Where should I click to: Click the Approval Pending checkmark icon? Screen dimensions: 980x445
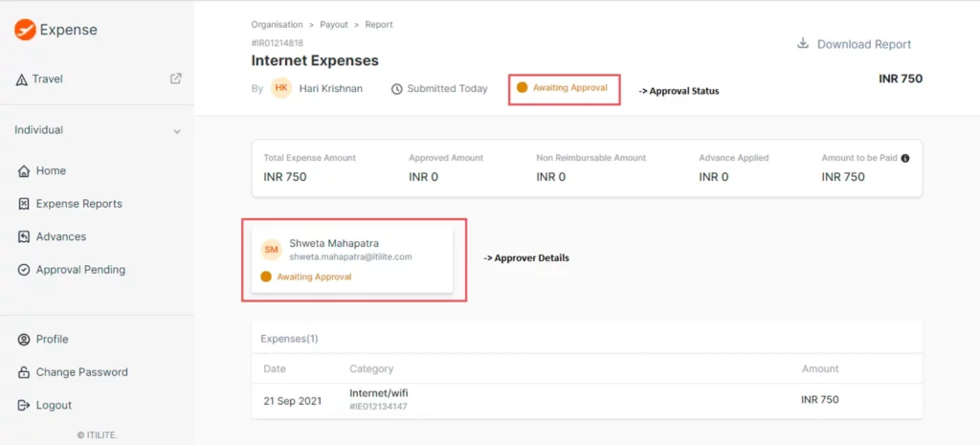tap(24, 270)
